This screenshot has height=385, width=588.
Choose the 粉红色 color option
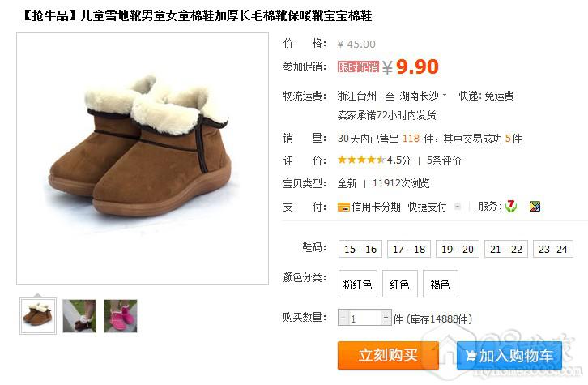point(358,284)
